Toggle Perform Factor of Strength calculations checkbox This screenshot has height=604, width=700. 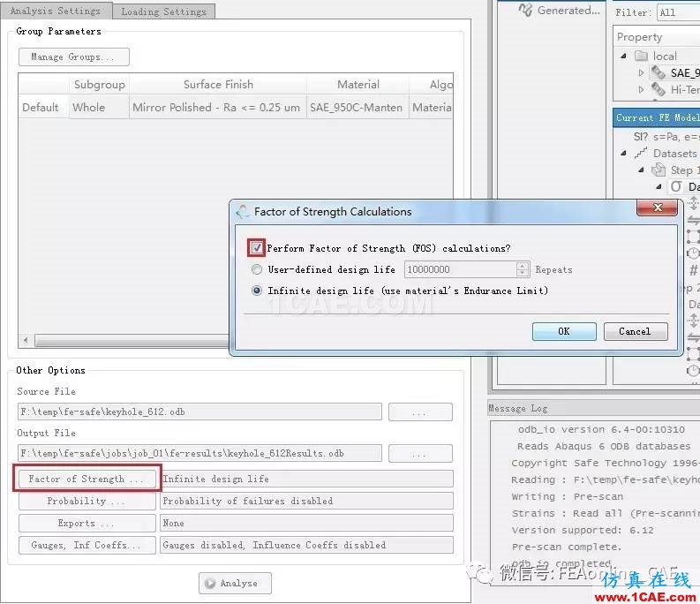[257, 247]
